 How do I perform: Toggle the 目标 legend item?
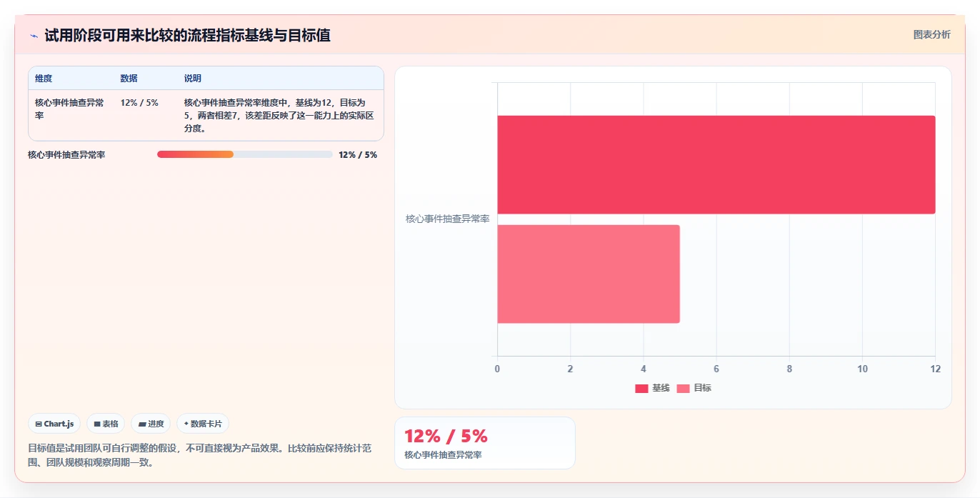click(694, 388)
